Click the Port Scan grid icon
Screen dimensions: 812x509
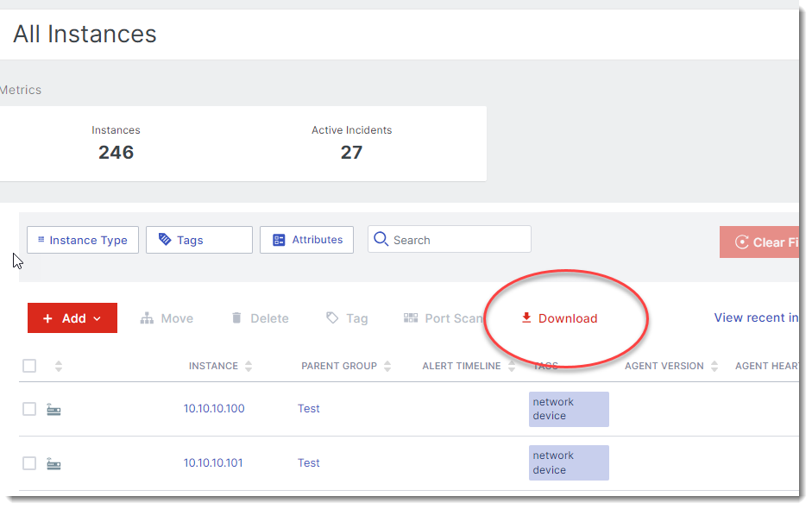[x=411, y=318]
